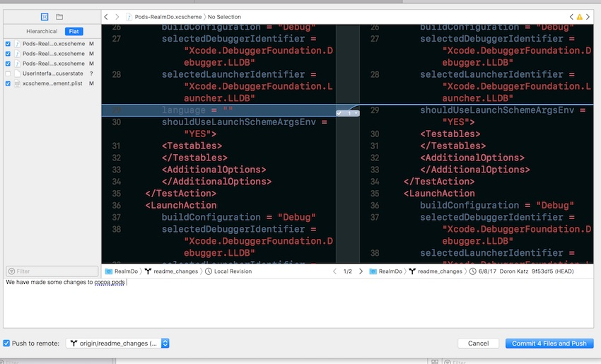This screenshot has width=601, height=364.
Task: Go forward with the chevron before Pods-RealmDo.xcscheme
Action: (x=117, y=17)
